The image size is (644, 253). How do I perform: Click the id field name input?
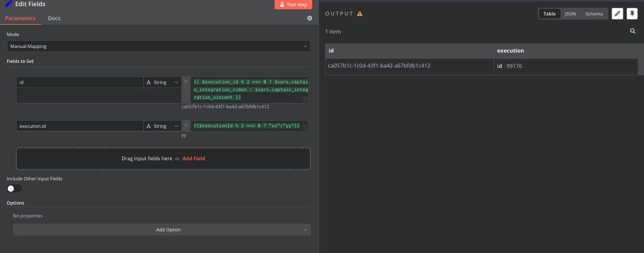coord(80,82)
